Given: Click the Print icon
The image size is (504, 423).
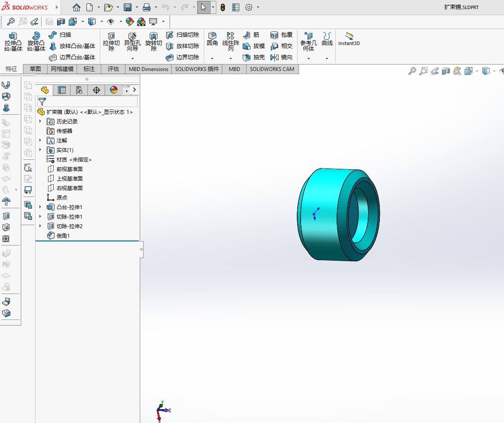Looking at the screenshot, I should (x=147, y=7).
